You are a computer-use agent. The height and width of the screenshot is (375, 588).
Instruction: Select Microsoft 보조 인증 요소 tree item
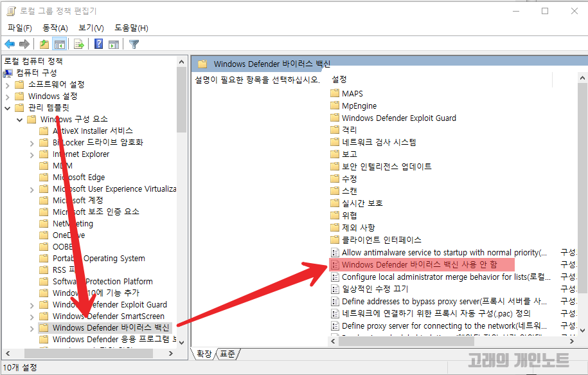click(96, 212)
